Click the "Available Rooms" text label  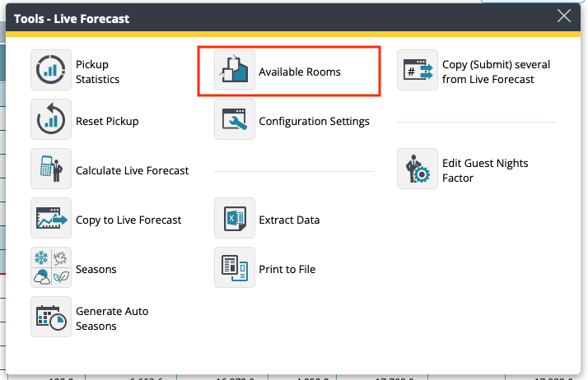(299, 72)
